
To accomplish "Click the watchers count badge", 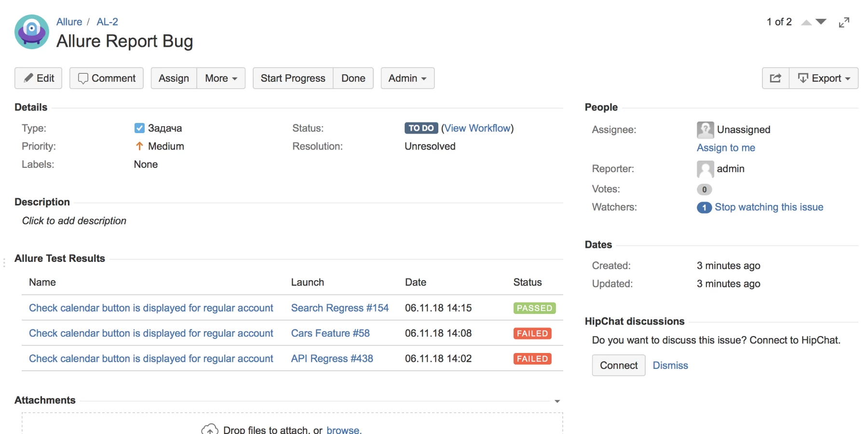I will click(x=704, y=207).
